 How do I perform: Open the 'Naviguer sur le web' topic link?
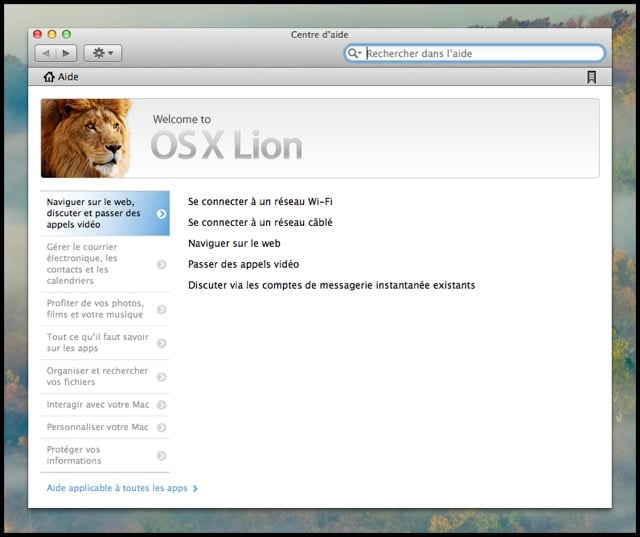tap(234, 244)
